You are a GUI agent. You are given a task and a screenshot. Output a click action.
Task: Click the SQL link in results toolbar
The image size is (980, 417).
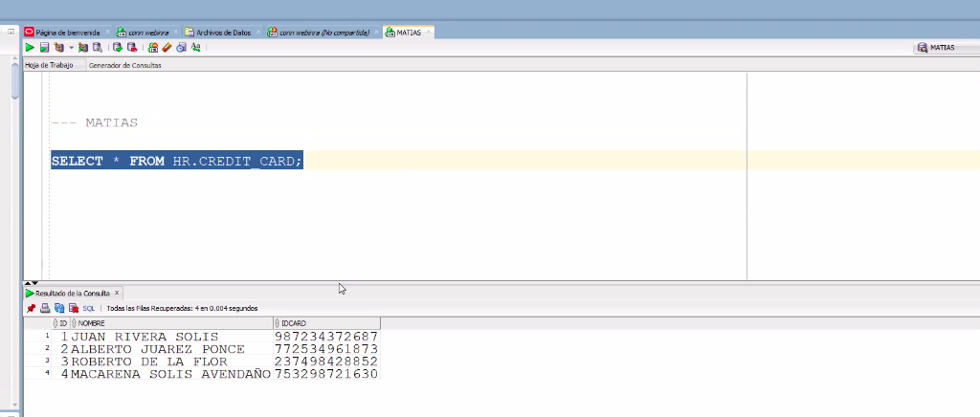click(x=88, y=309)
